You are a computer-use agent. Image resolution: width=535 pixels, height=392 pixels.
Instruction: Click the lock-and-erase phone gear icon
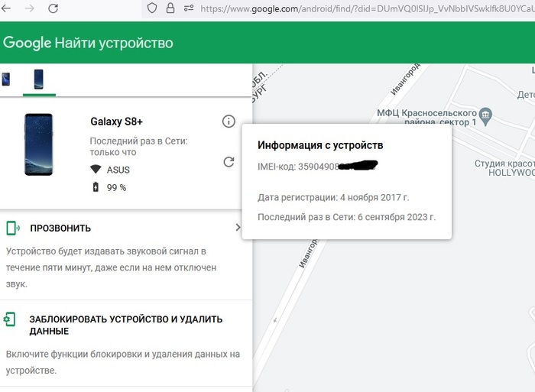pyautogui.click(x=9, y=319)
